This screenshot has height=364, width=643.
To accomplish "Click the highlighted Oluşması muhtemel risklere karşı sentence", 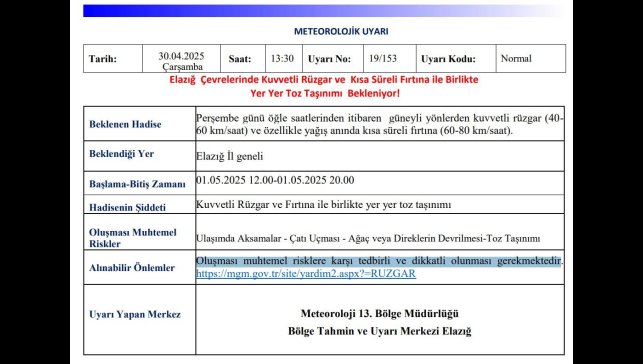I will point(379,261).
